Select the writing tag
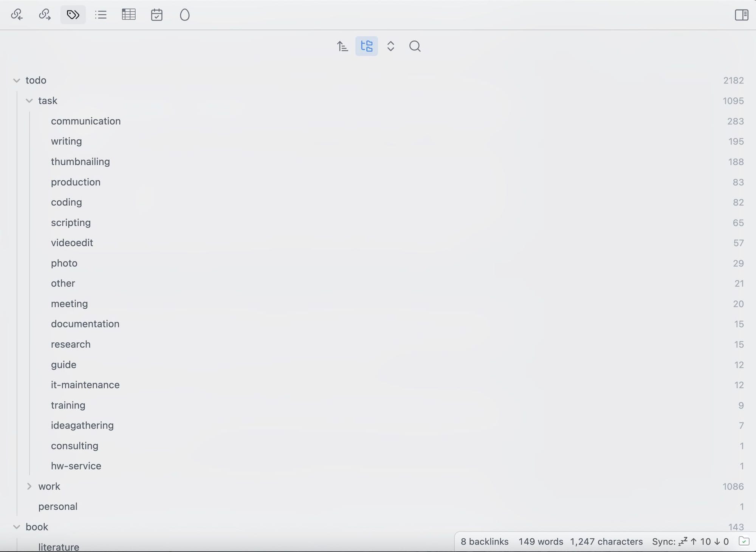Image resolution: width=756 pixels, height=552 pixels. click(67, 141)
